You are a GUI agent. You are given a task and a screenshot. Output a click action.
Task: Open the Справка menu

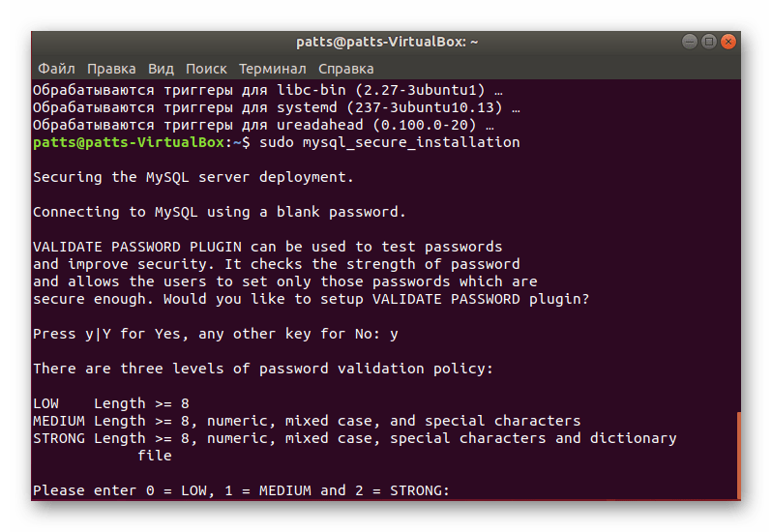(x=345, y=69)
